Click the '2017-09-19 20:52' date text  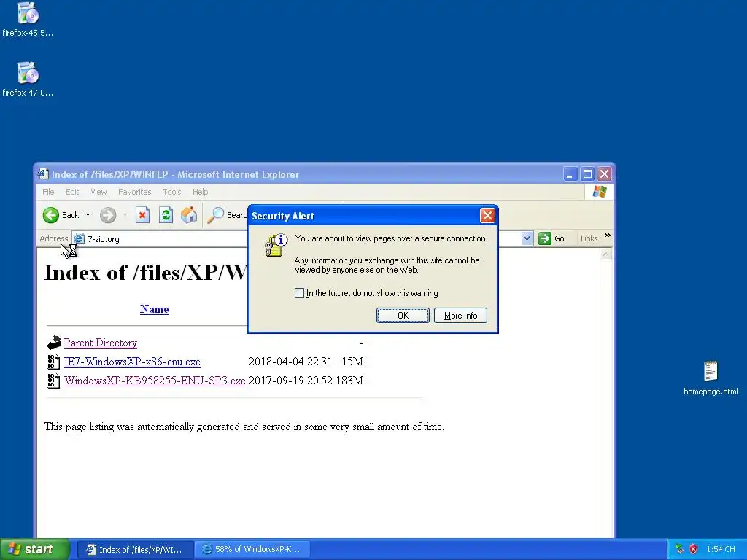click(x=290, y=381)
